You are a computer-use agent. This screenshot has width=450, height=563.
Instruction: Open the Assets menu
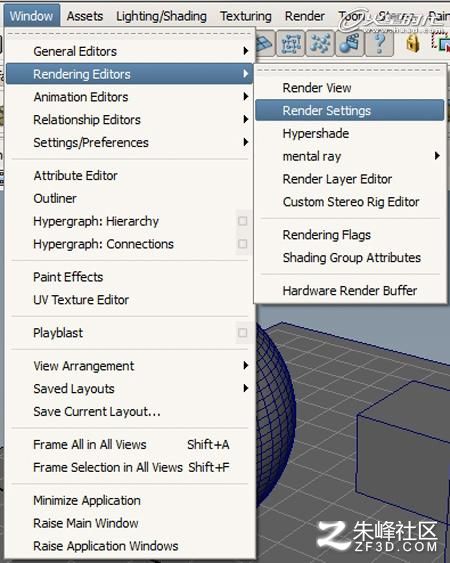pos(85,16)
